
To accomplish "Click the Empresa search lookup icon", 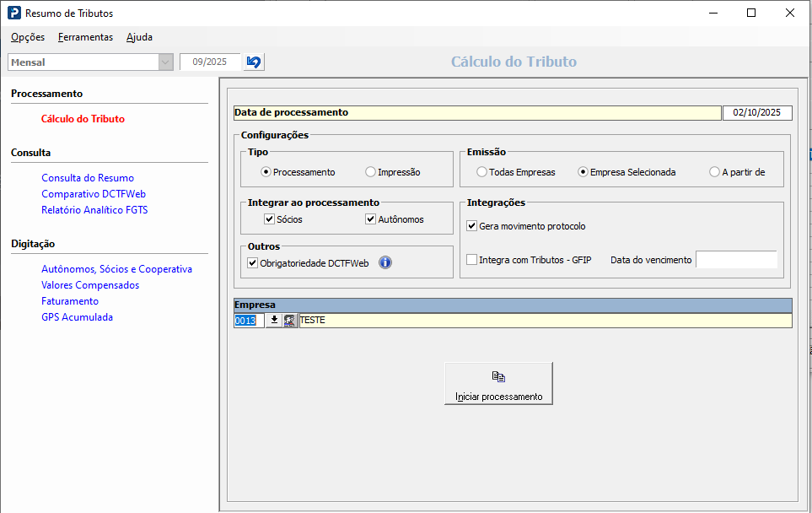I will click(290, 321).
